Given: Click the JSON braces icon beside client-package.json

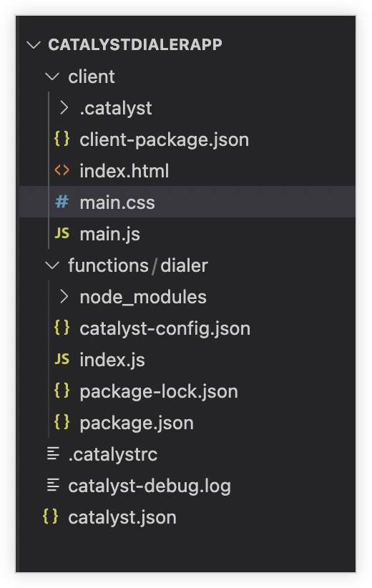Looking at the screenshot, I should point(62,139).
